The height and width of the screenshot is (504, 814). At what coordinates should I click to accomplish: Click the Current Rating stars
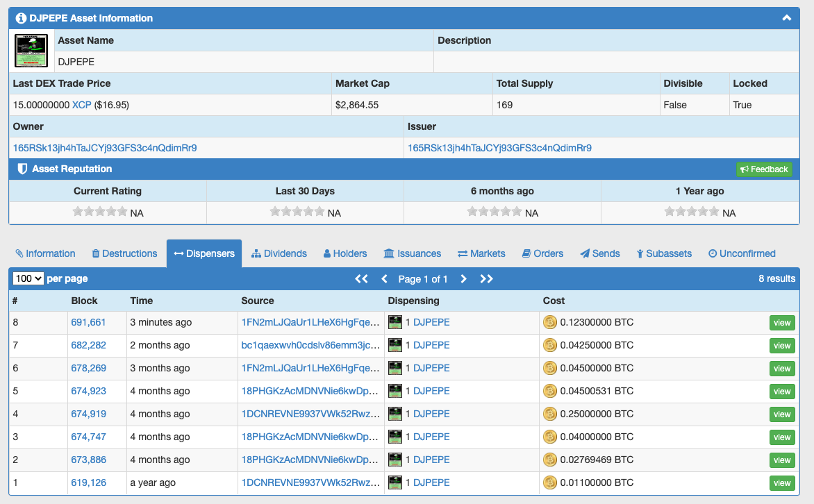[x=100, y=211]
